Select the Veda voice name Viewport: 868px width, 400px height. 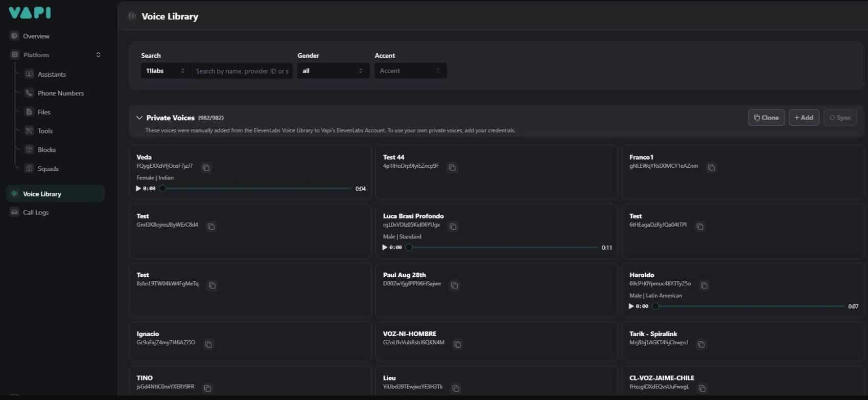144,157
